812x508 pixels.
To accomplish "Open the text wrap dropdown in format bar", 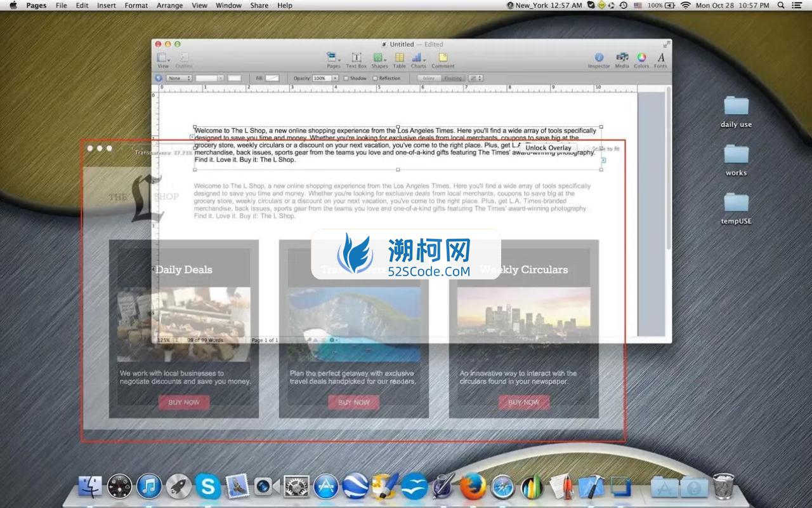I will [476, 78].
